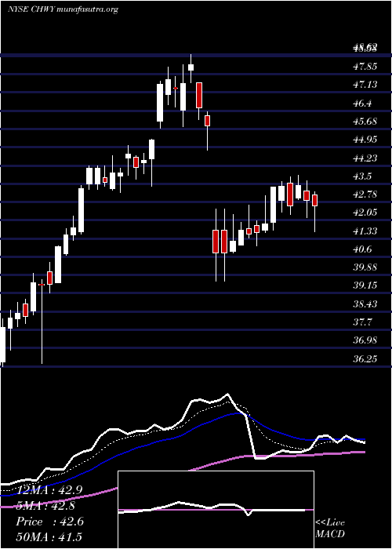392x549 pixels.
Task: Select the 45.68 price axis label
Action: (365, 122)
